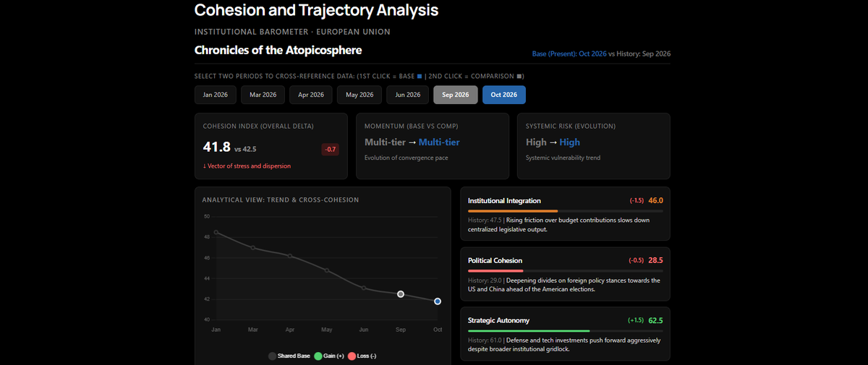Click the Jan data point on chart
The height and width of the screenshot is (365, 868).
216,232
